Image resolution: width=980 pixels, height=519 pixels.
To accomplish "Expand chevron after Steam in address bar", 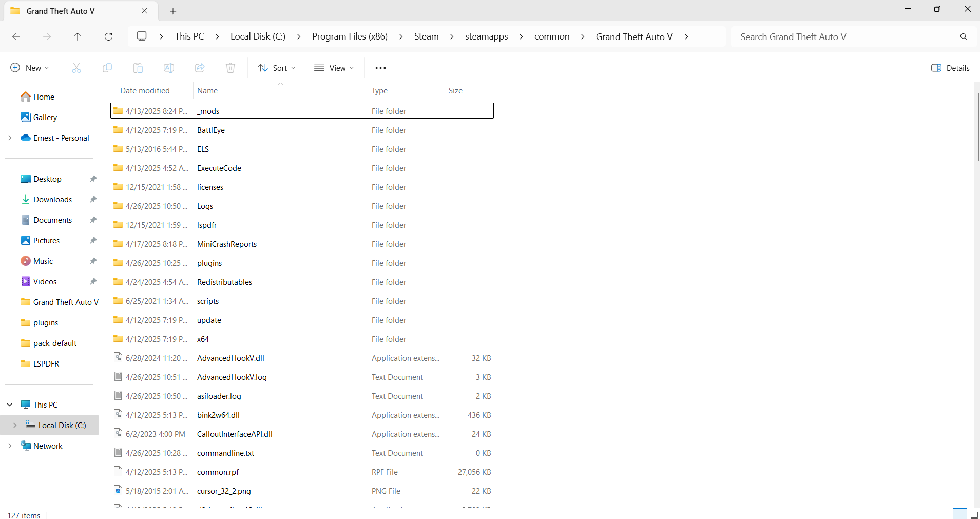I will click(x=452, y=36).
